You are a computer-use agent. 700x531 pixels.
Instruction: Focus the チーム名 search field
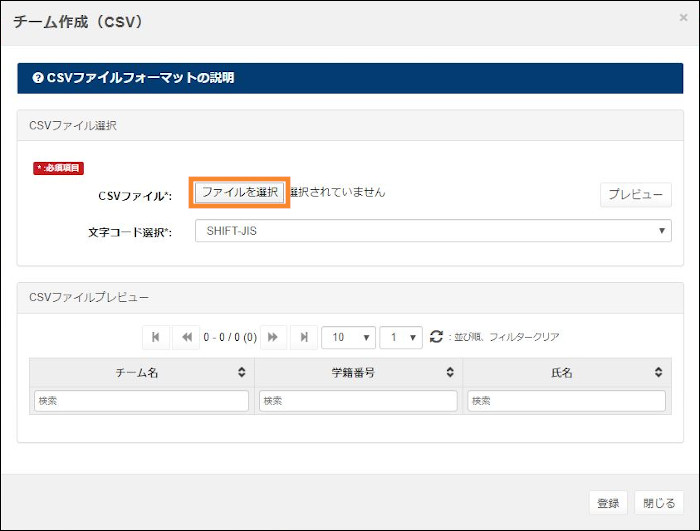[x=141, y=401]
